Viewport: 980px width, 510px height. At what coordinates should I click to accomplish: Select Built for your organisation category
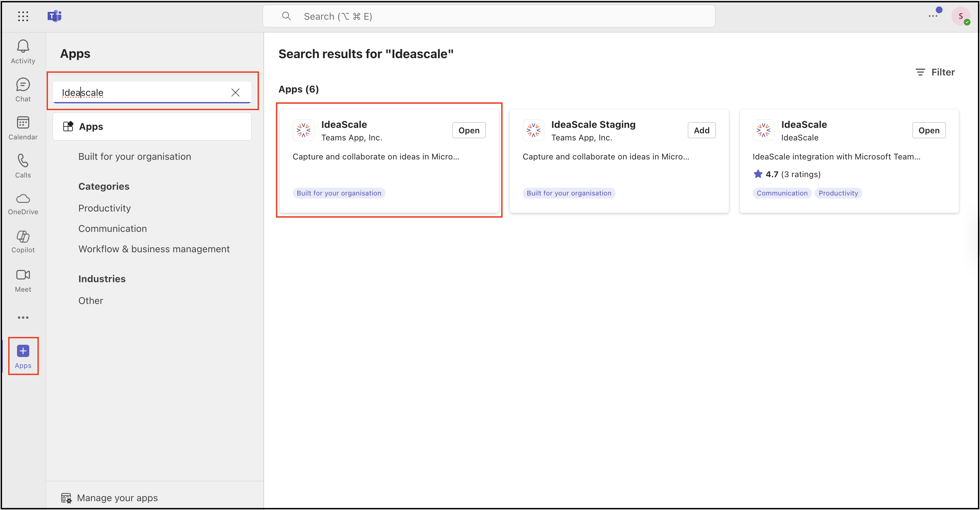[x=135, y=157]
